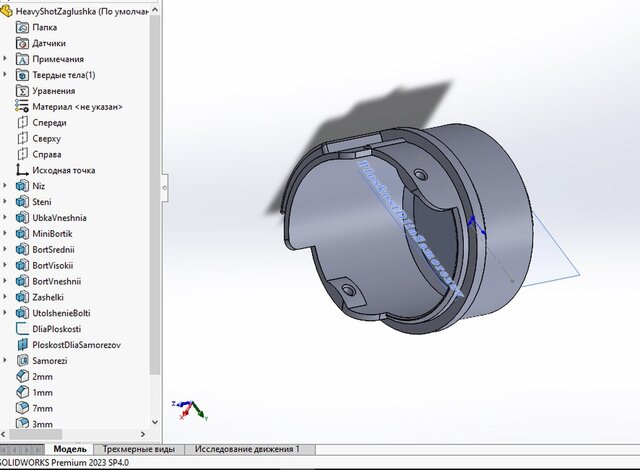Select the Модель tab
Viewport: 640px width, 470px height.
click(x=70, y=450)
